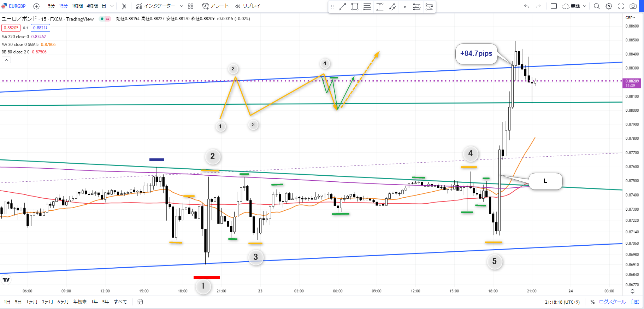Toggle the ログスケール log scale option
This screenshot has height=309, width=644.
point(612,302)
